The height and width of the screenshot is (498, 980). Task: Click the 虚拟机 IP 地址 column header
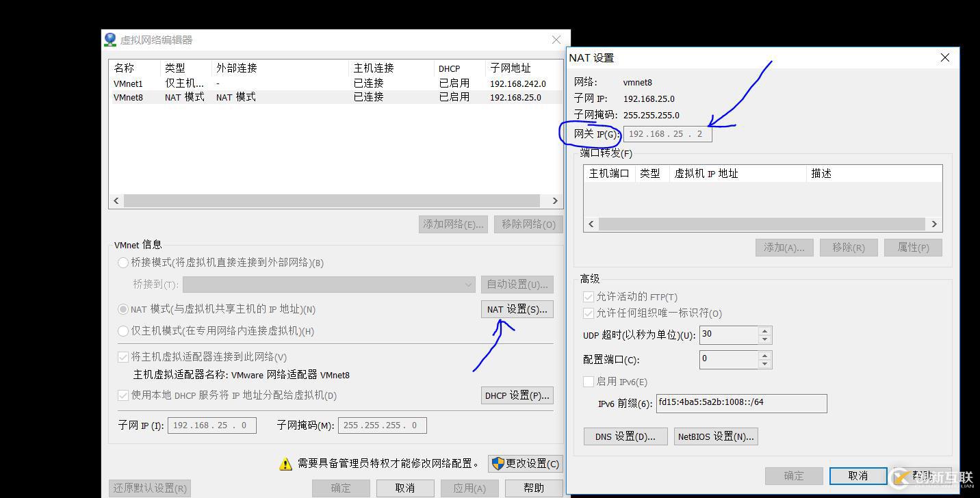738,174
